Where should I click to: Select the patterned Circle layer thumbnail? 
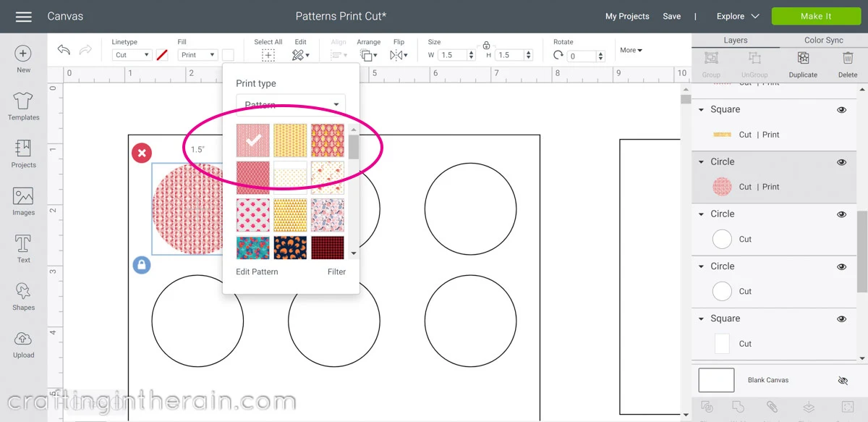tap(723, 187)
